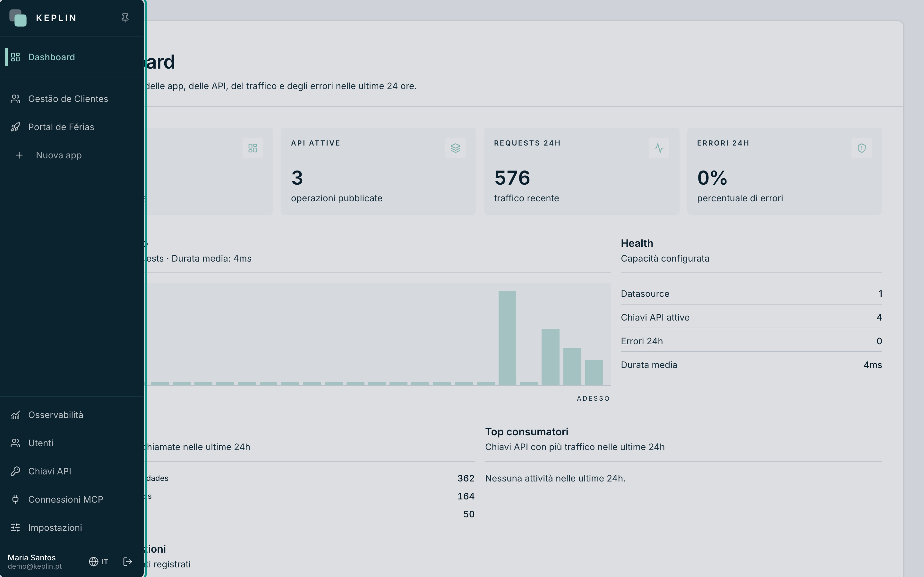Click the plus icon for Nuova app
924x577 pixels.
tap(19, 155)
